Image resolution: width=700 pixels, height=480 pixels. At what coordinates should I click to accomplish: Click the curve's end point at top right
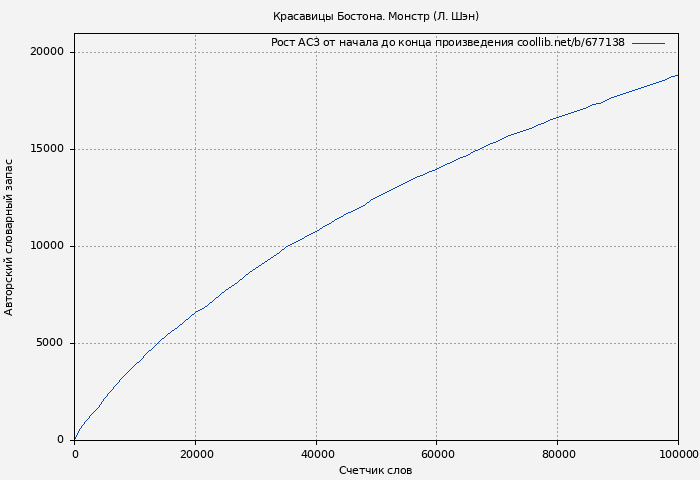[677, 75]
